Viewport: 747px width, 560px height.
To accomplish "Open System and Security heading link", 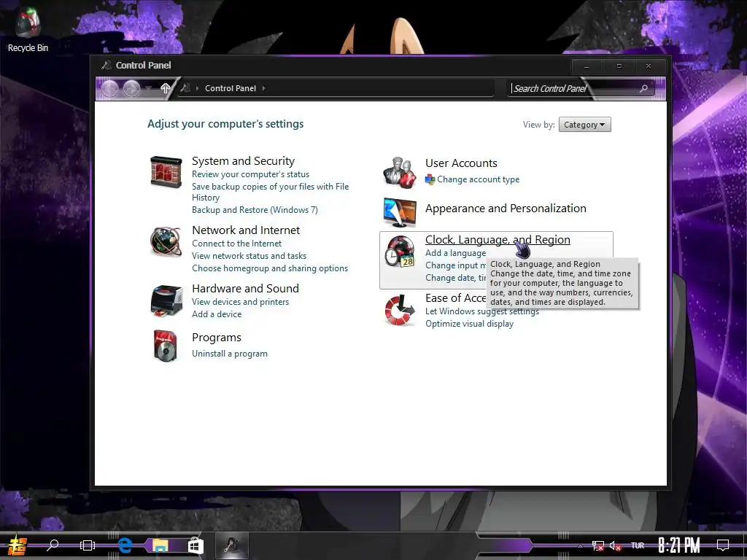I will coord(243,161).
